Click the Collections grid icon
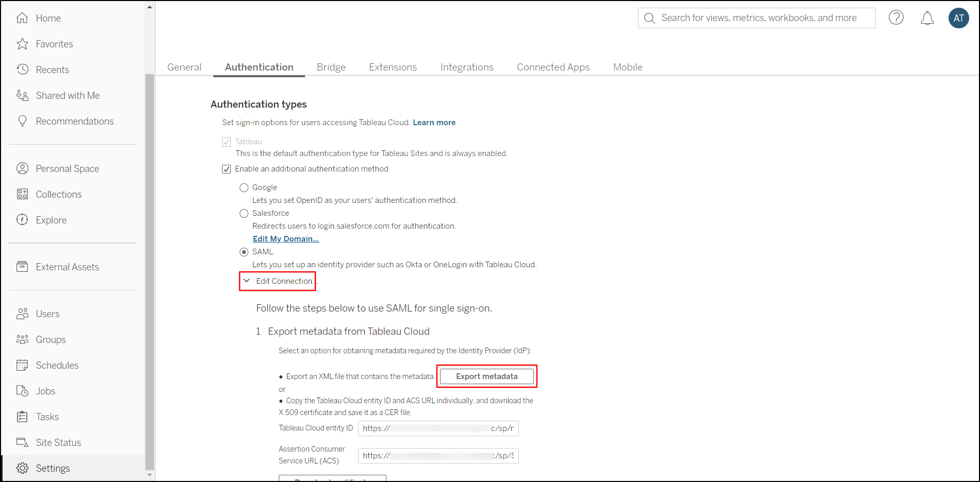This screenshot has height=482, width=980. (22, 194)
